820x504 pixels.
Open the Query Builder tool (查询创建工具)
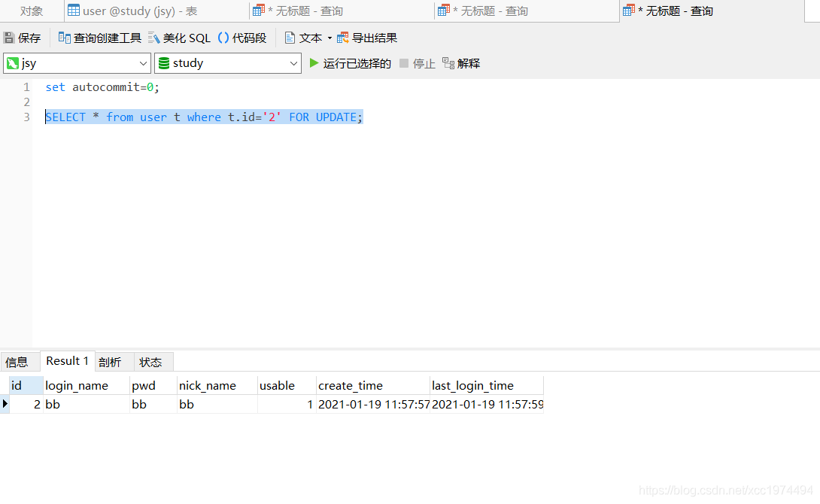[x=99, y=38]
